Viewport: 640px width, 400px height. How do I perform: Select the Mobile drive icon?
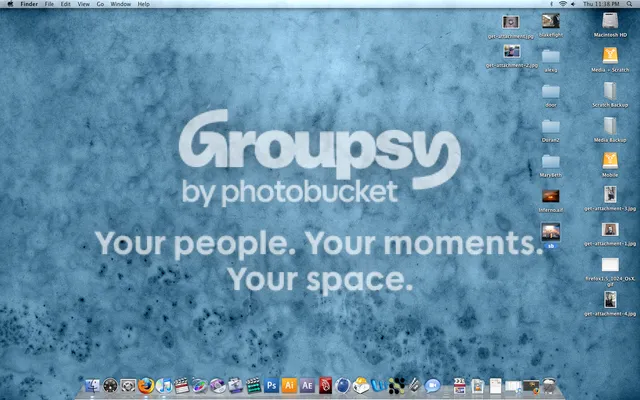pos(610,160)
